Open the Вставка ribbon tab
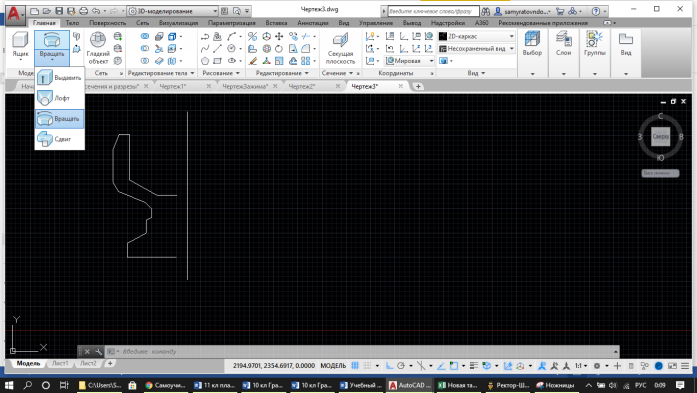 point(276,23)
